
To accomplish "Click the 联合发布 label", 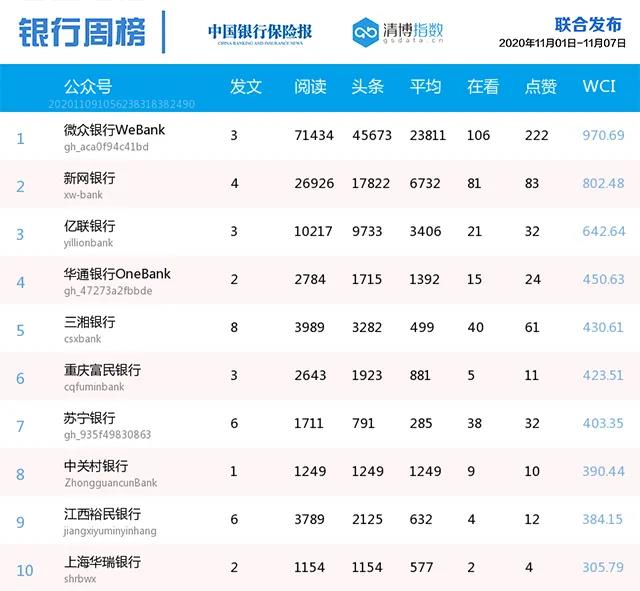I will (589, 22).
